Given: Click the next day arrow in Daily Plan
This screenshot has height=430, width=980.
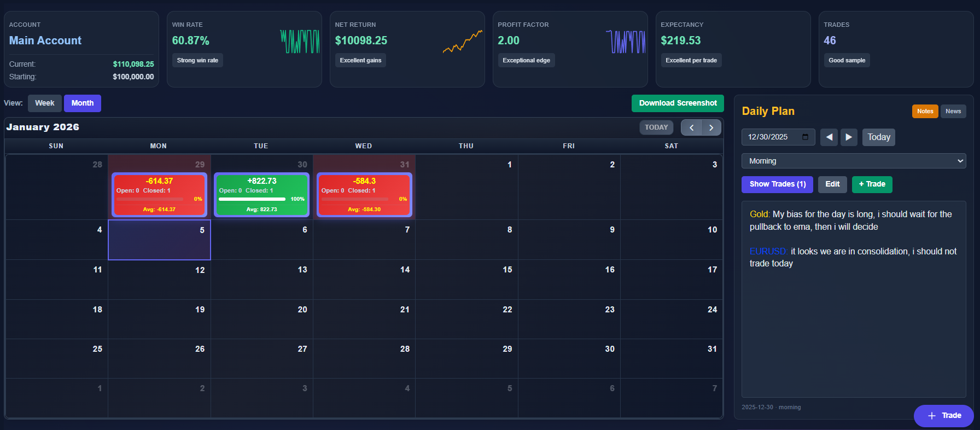Looking at the screenshot, I should (849, 137).
